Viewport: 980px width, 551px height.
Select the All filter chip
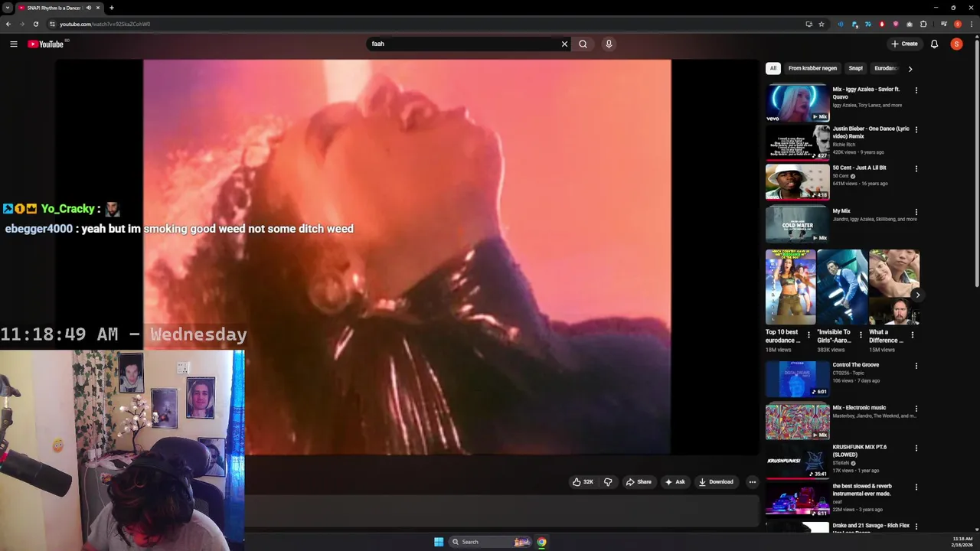tap(773, 68)
